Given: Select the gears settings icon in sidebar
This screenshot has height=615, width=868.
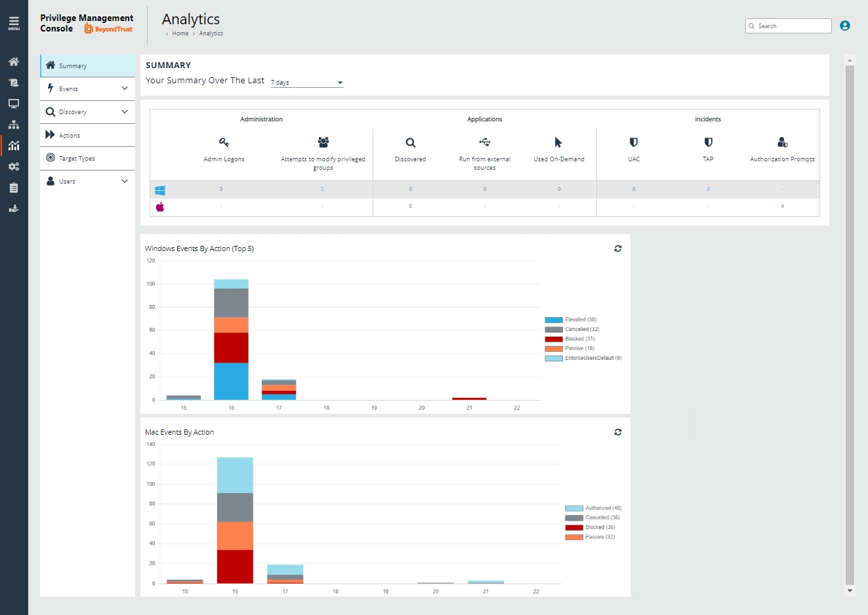Looking at the screenshot, I should coord(14,167).
